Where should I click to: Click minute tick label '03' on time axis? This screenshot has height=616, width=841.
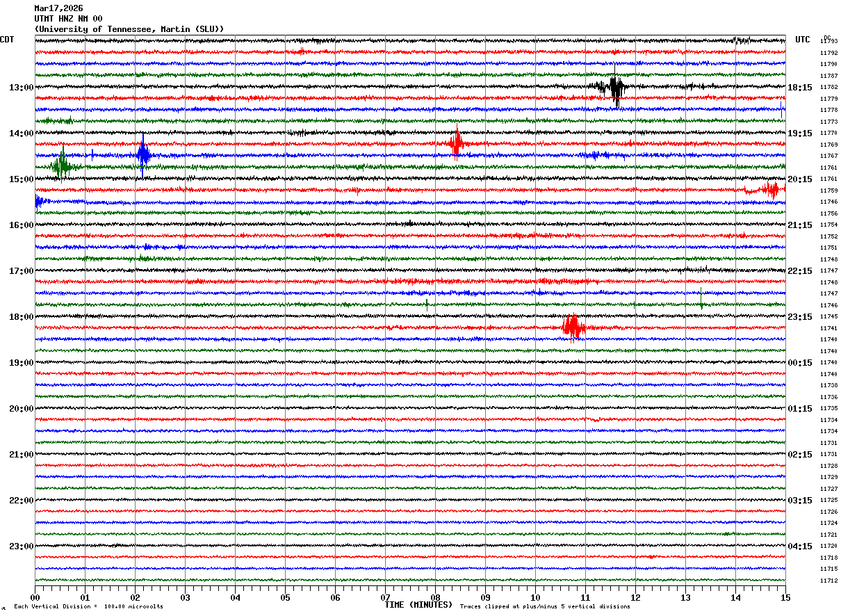click(185, 597)
